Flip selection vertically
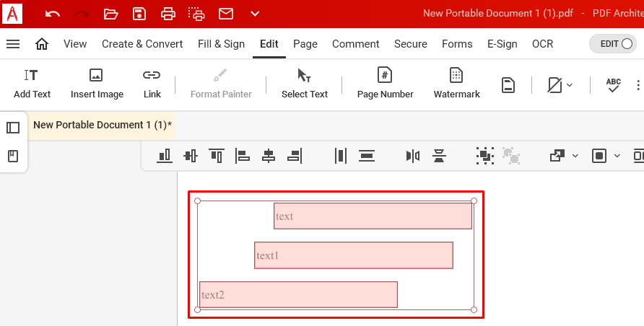 click(439, 156)
